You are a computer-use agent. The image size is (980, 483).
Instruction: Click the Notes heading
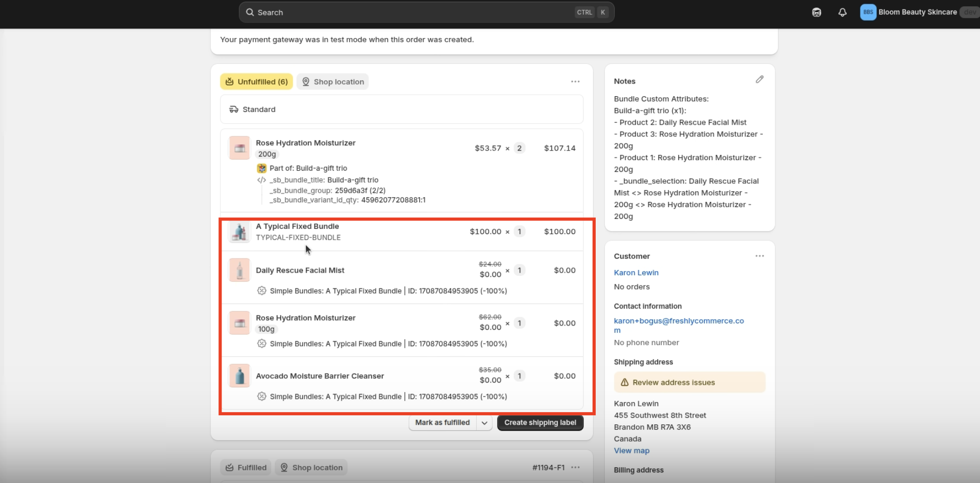point(625,81)
